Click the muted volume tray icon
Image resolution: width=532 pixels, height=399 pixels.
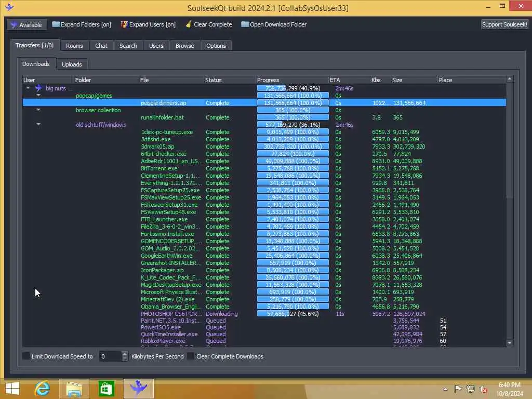click(x=483, y=389)
